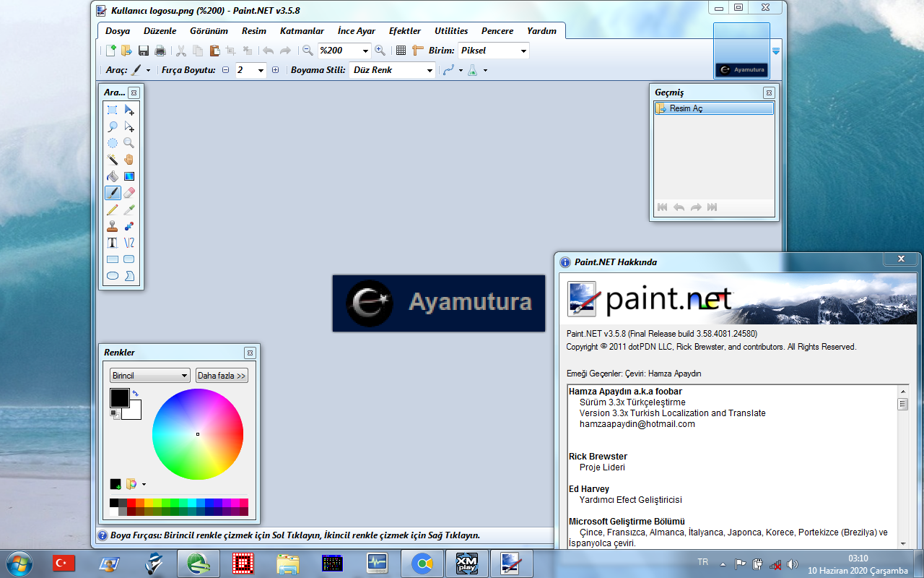The height and width of the screenshot is (578, 924).
Task: Select the Pan hand tool
Action: (x=129, y=160)
